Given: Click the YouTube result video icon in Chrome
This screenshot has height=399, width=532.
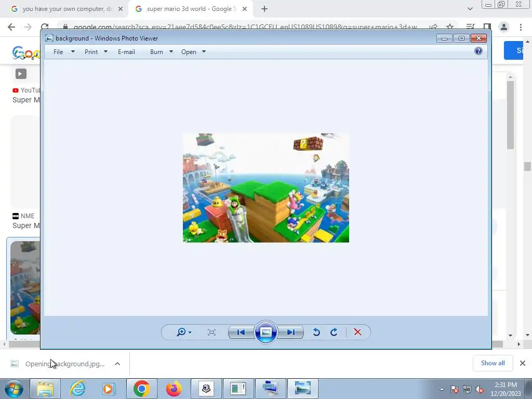Looking at the screenshot, I should [21, 74].
